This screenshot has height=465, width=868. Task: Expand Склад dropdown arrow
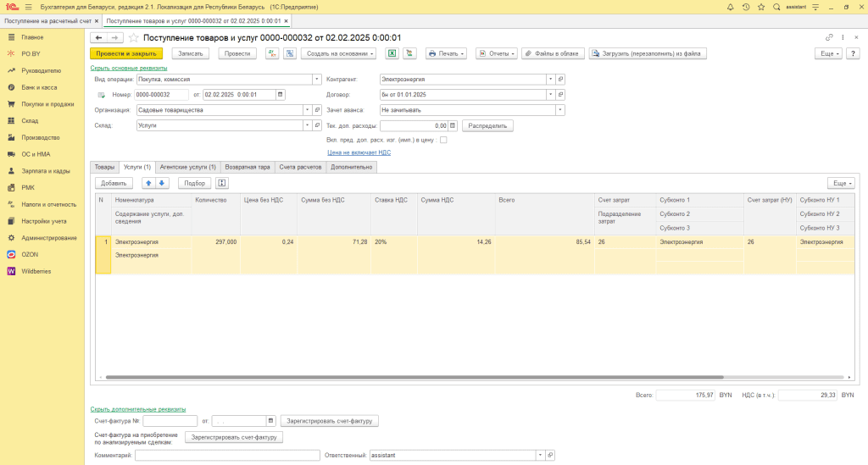pyautogui.click(x=307, y=125)
